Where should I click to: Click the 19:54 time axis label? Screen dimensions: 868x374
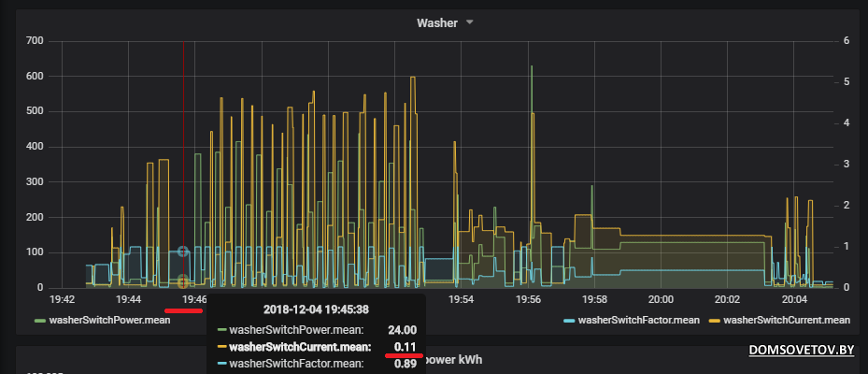coord(462,299)
